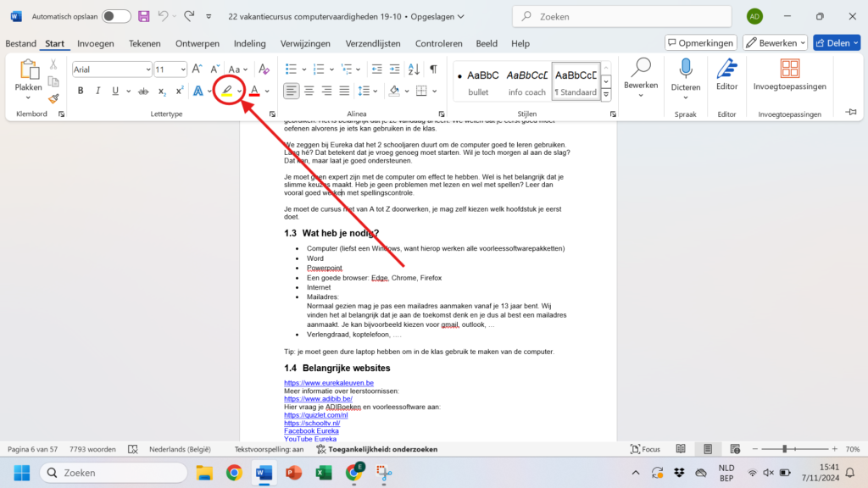Toggle italic formatting
The height and width of the screenshot is (488, 868).
(x=97, y=91)
